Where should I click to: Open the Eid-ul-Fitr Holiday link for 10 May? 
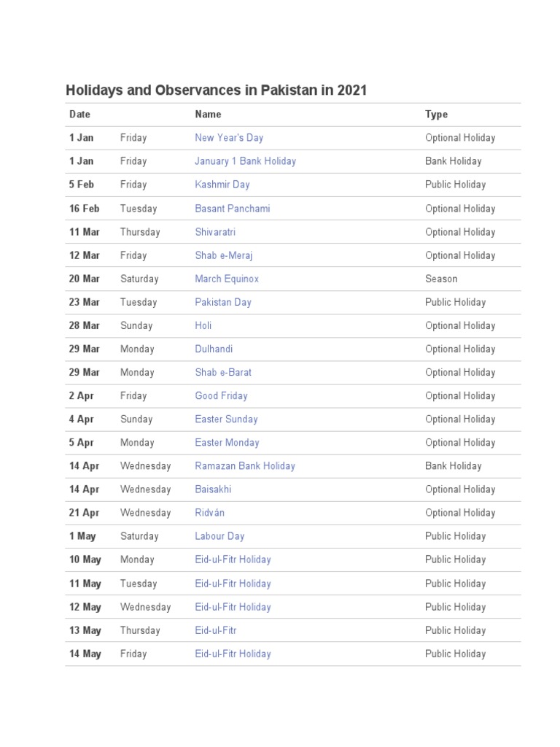coord(233,560)
